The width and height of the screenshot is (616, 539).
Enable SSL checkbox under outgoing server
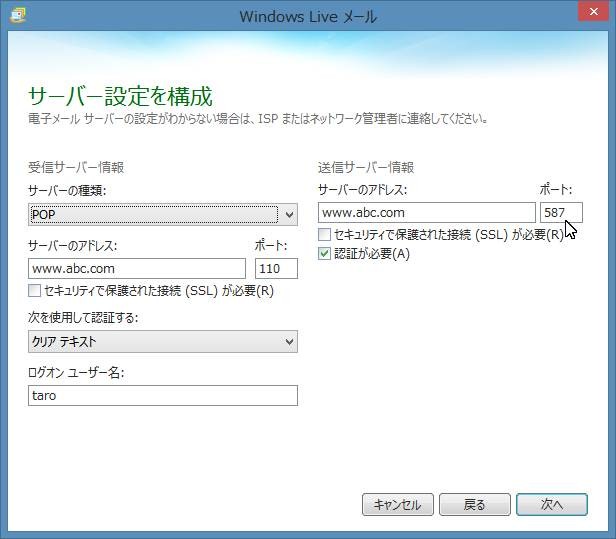(324, 235)
